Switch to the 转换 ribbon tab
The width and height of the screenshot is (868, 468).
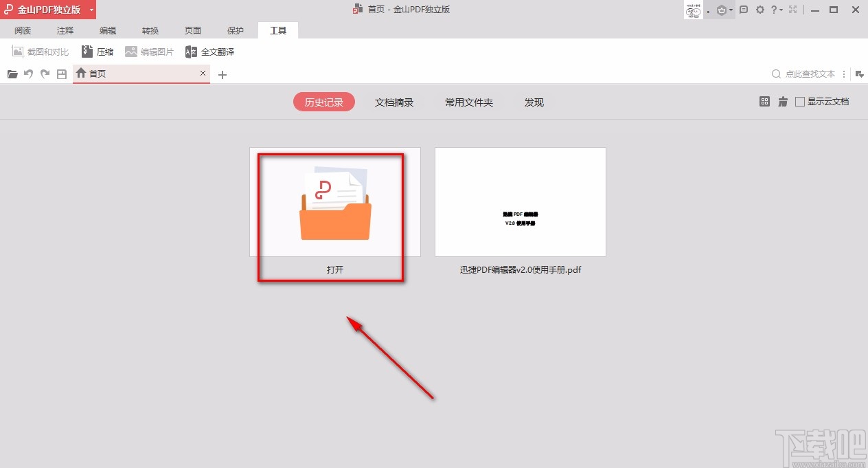tap(150, 30)
